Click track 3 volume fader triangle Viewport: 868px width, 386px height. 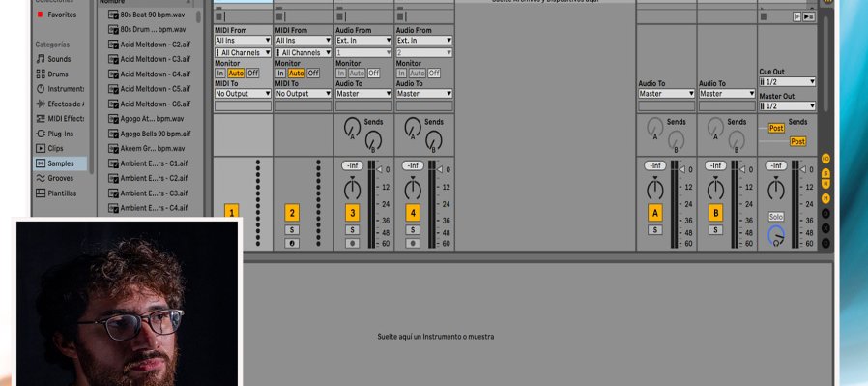(x=379, y=169)
